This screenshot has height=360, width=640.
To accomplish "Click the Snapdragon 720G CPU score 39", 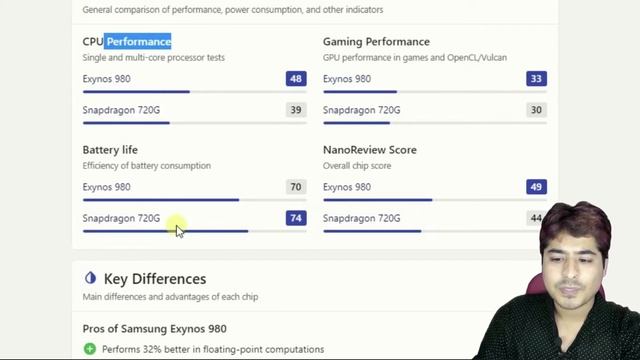I will [x=296, y=110].
